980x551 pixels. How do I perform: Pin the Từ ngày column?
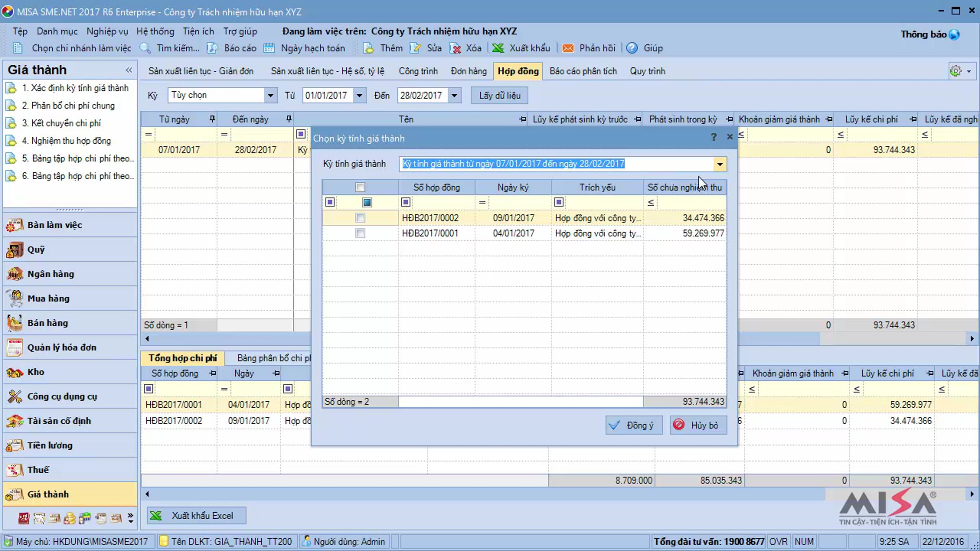(212, 119)
